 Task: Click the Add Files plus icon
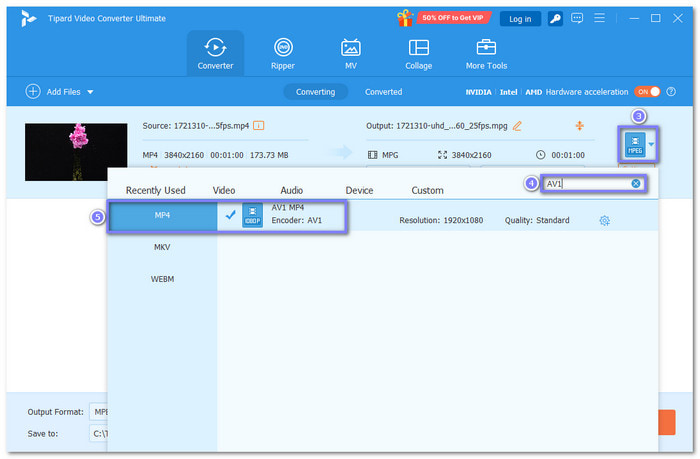33,92
